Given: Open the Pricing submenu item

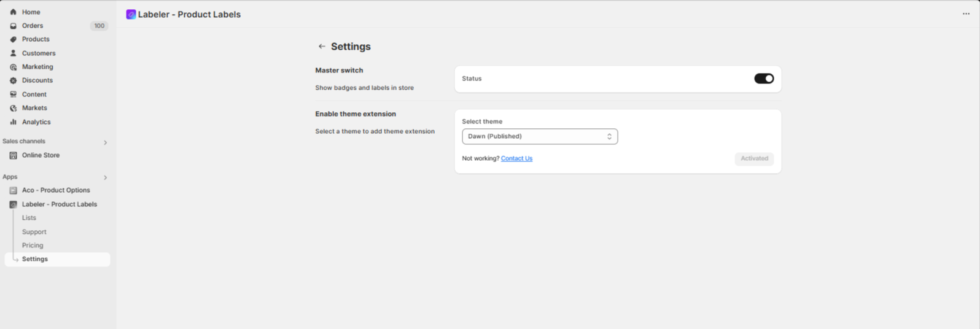Looking at the screenshot, I should 33,246.
